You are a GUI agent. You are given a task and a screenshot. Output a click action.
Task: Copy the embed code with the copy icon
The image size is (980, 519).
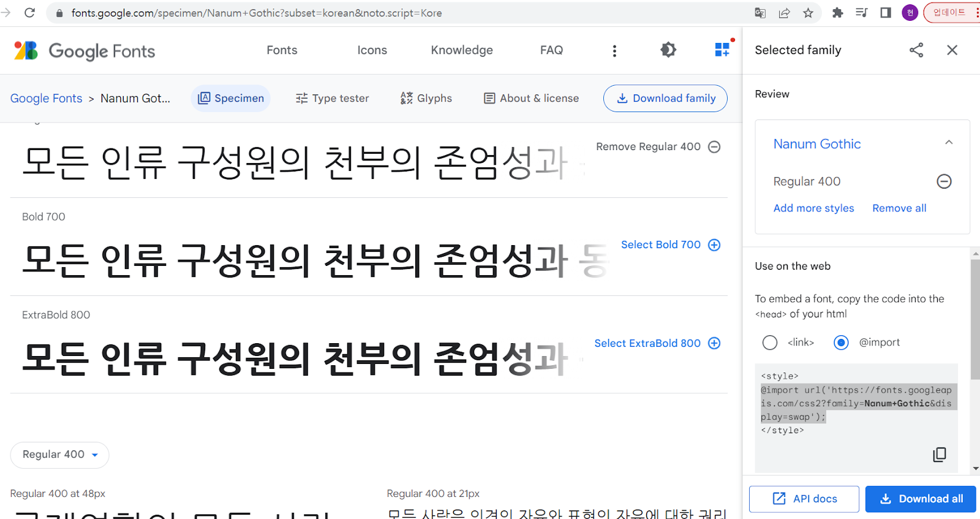click(x=940, y=455)
